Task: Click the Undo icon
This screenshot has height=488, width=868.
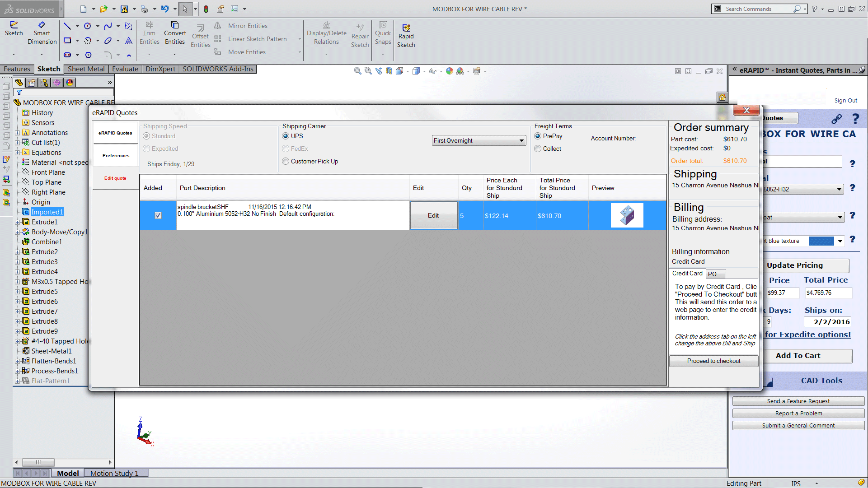Action: [165, 9]
